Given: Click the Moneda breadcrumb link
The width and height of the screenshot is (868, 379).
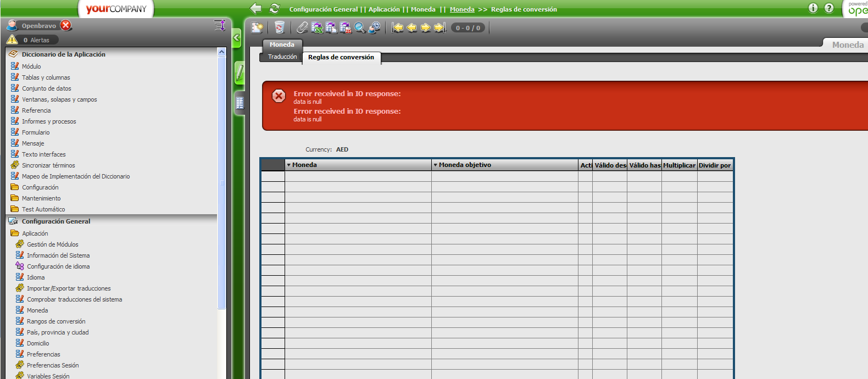Looking at the screenshot, I should tap(461, 9).
